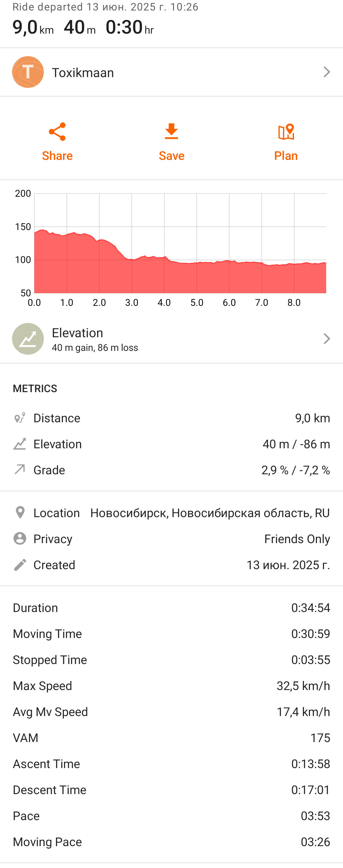Viewport: 343px width, 868px height.
Task: Tap the Toxikmaan username
Action: pyautogui.click(x=83, y=72)
